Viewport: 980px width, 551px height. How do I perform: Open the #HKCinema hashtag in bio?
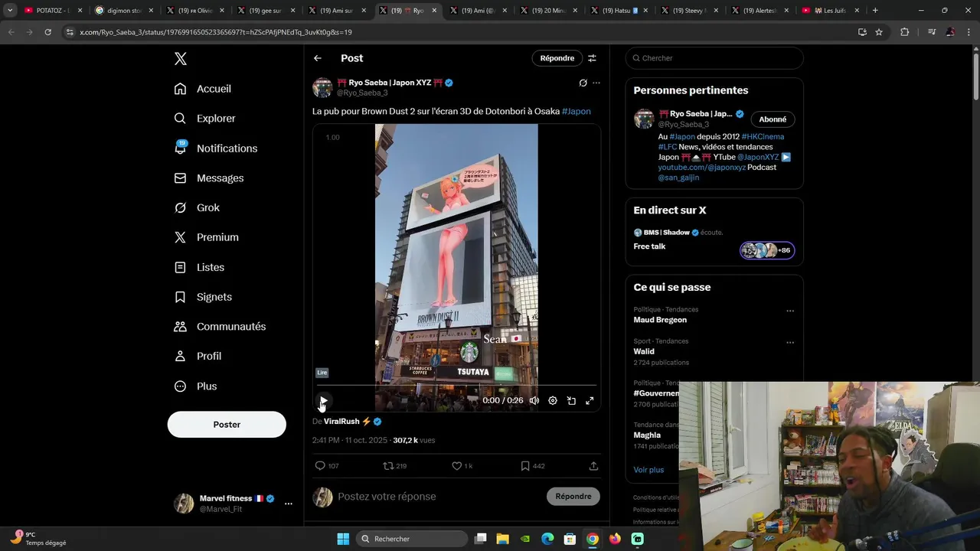click(763, 137)
